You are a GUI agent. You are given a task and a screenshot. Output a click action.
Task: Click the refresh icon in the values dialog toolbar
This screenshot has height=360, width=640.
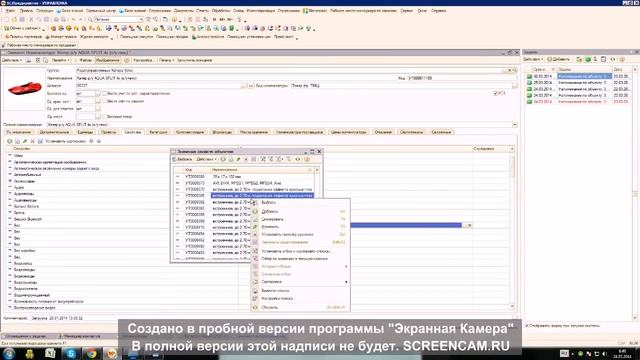(x=298, y=159)
